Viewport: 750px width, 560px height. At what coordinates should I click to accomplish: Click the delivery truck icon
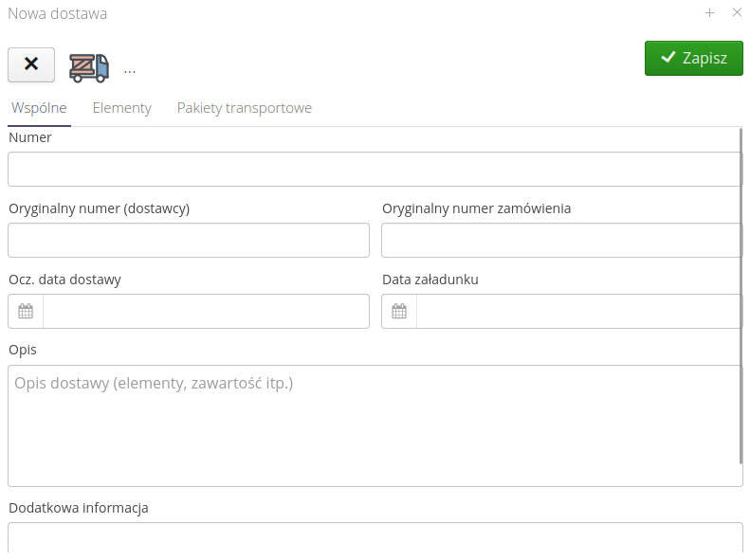point(89,66)
